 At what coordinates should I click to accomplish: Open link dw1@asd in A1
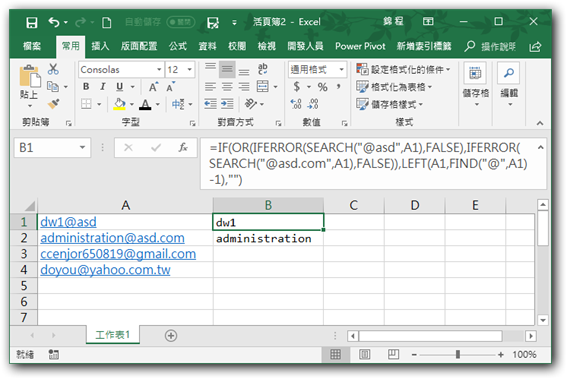click(x=68, y=222)
